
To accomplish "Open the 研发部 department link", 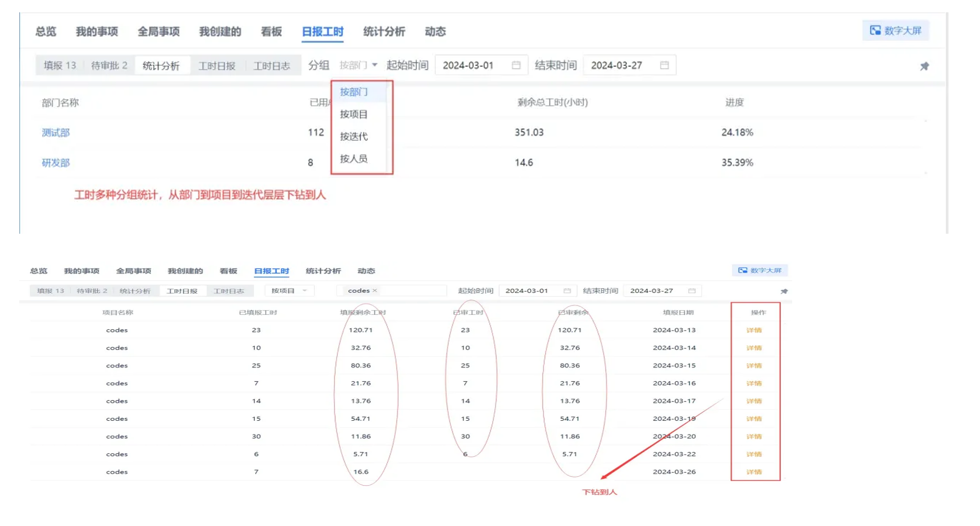I will point(56,163).
